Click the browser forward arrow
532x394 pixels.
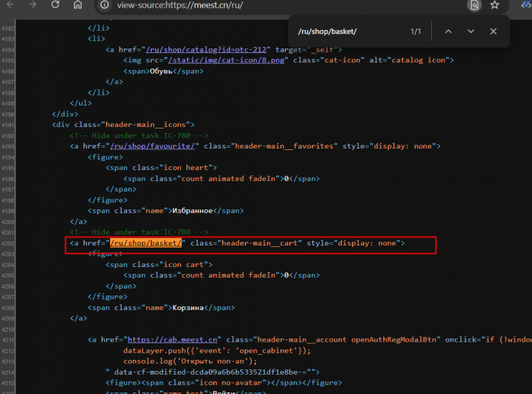click(32, 5)
